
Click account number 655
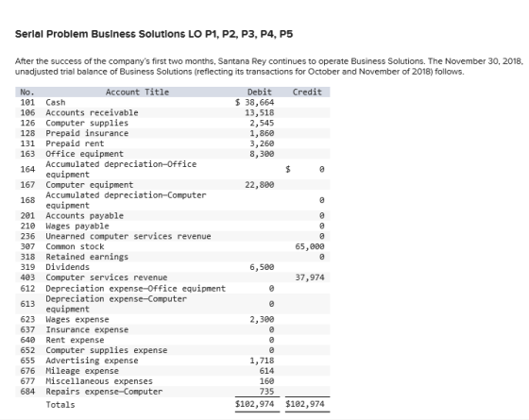pyautogui.click(x=27, y=361)
